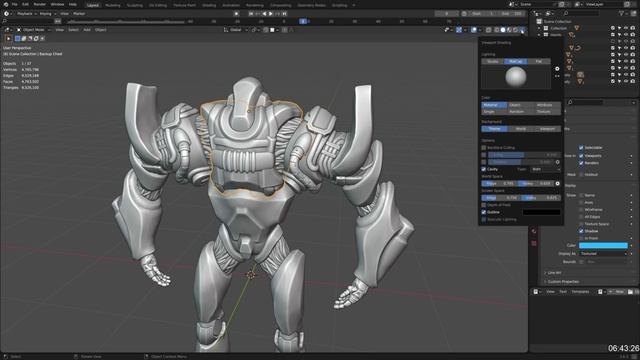Open the File menu

[15, 4]
